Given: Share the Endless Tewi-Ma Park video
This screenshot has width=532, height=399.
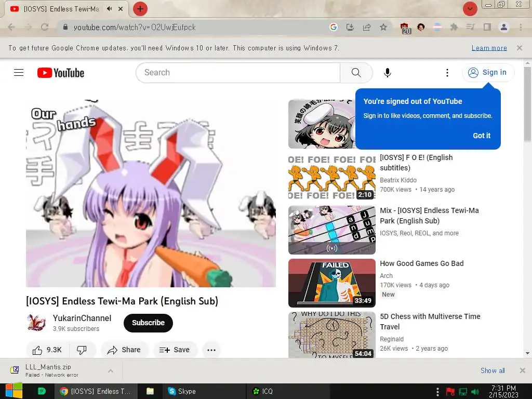Looking at the screenshot, I should pyautogui.click(x=124, y=350).
